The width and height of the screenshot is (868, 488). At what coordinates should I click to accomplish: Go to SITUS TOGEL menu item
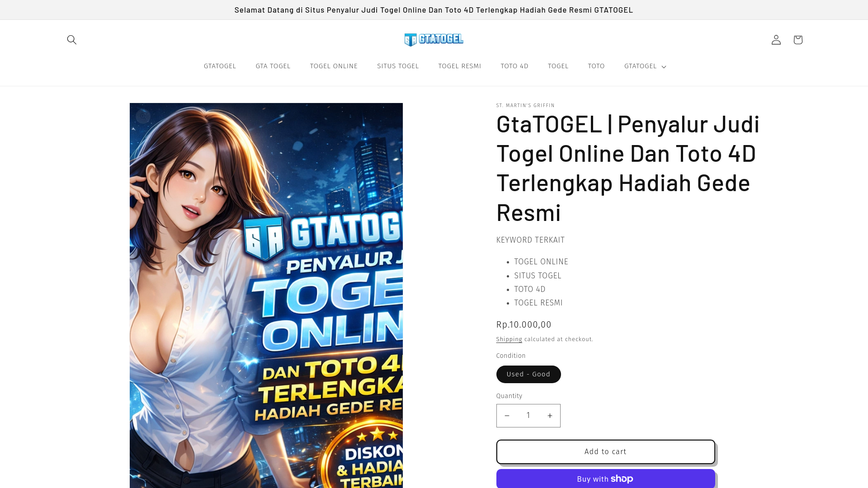(x=398, y=66)
